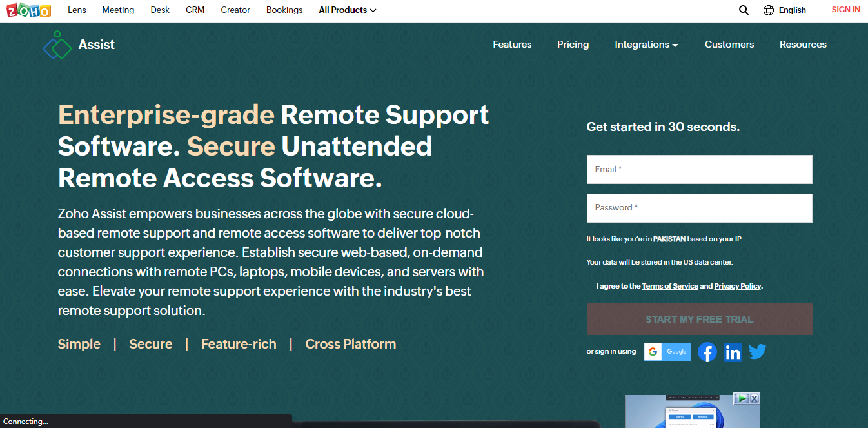Sign in with the Google button

[667, 352]
